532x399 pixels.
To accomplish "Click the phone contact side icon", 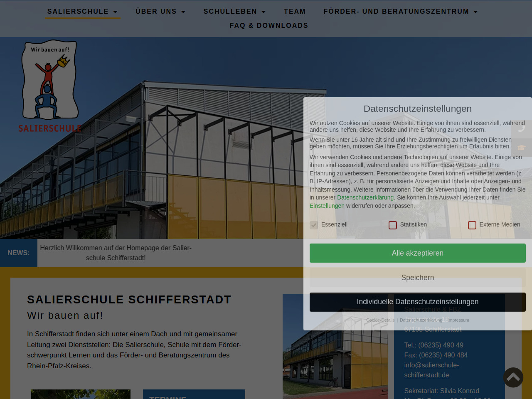I will point(522,128).
